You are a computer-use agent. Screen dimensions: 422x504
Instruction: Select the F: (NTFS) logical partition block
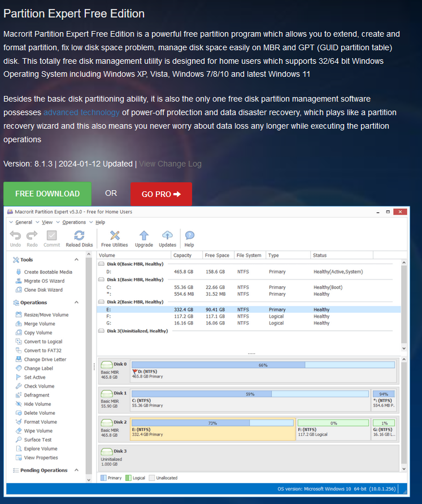pos(333,429)
